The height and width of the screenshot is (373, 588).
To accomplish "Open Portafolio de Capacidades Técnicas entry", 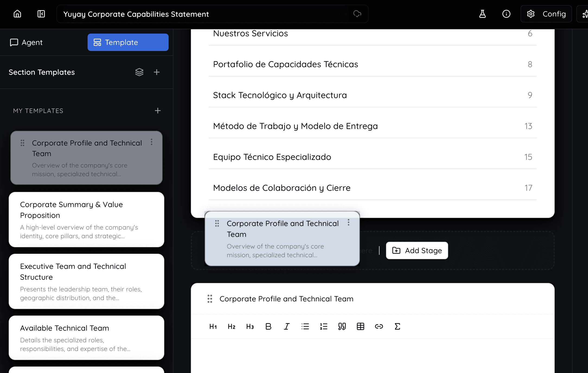I will [372, 65].
